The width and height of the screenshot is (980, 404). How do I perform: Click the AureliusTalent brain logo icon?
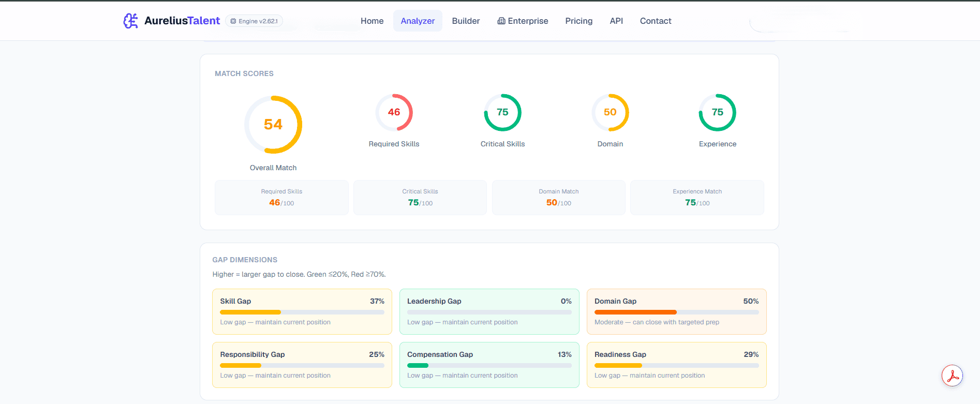pyautogui.click(x=130, y=21)
